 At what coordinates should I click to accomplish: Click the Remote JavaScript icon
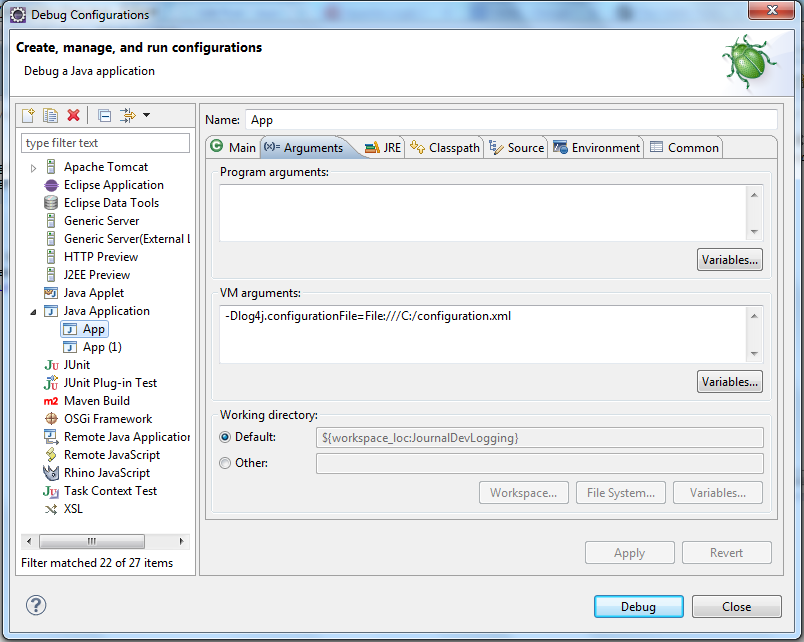click(51, 455)
